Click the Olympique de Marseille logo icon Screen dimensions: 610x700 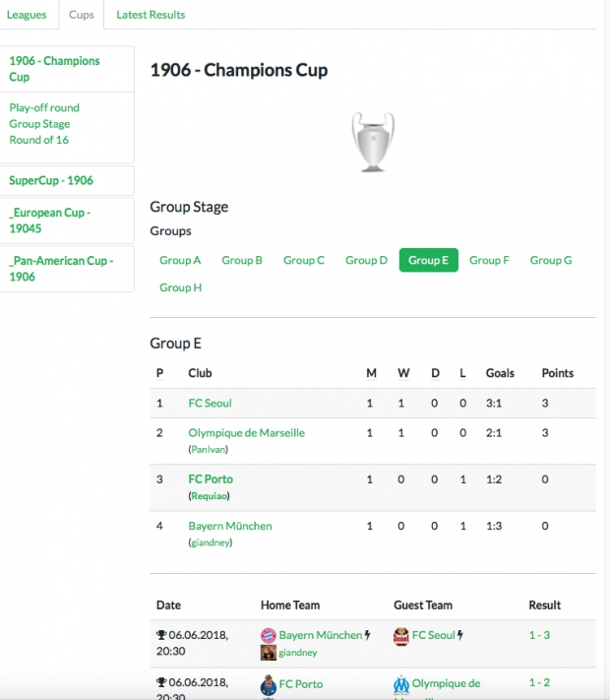[x=401, y=685]
